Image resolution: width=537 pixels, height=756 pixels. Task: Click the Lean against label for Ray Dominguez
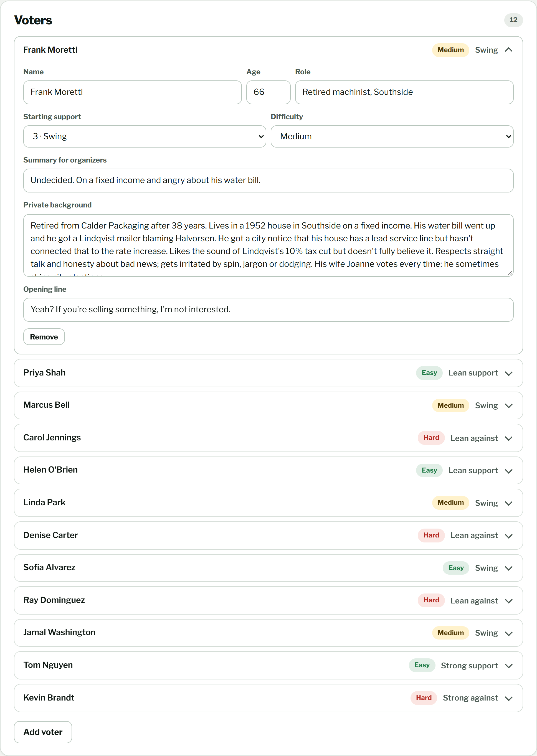pyautogui.click(x=474, y=601)
